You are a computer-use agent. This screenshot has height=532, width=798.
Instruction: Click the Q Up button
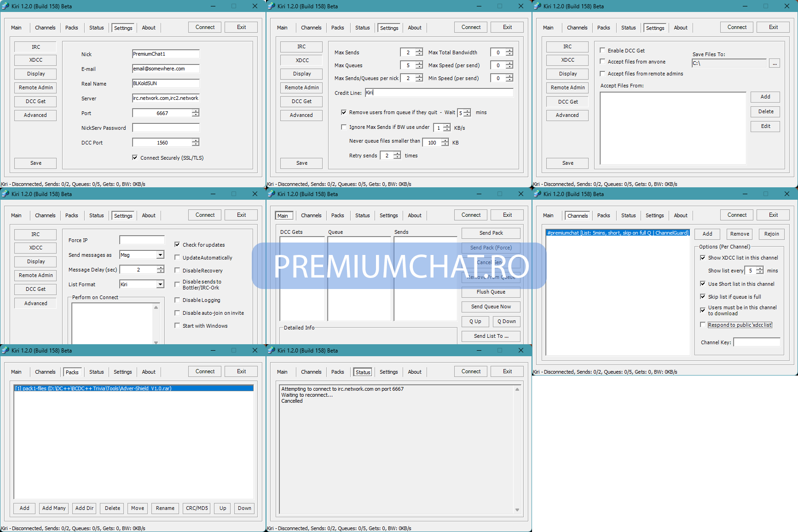pos(475,321)
